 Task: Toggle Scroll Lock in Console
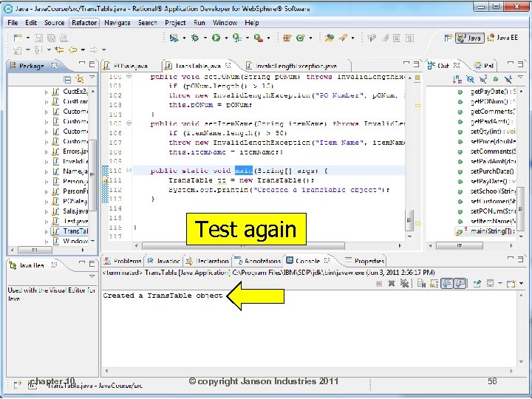[434, 283]
